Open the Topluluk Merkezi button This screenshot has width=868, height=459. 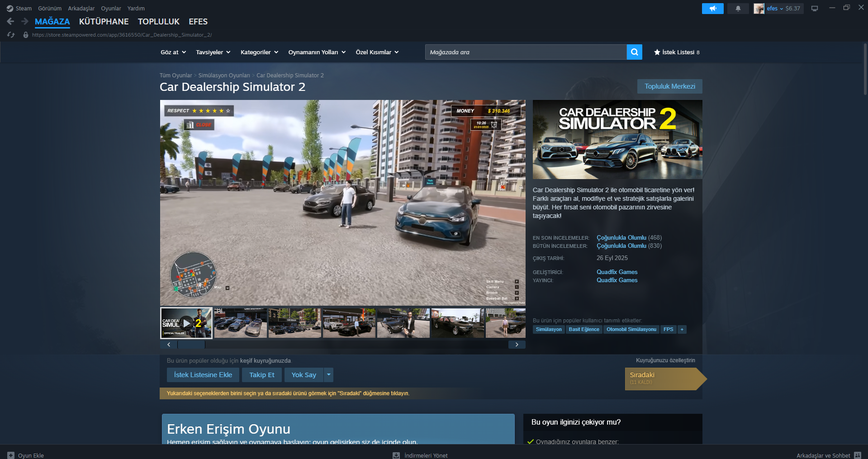[670, 86]
